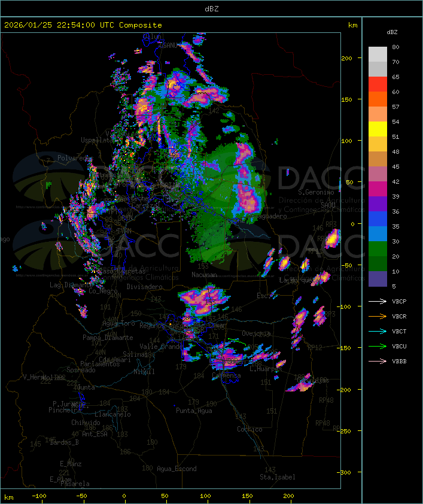The height and width of the screenshot is (504, 423).
Task: Click the 2026/01/25 22:54:00 UTC Composite timestamp
Action: 83,25
